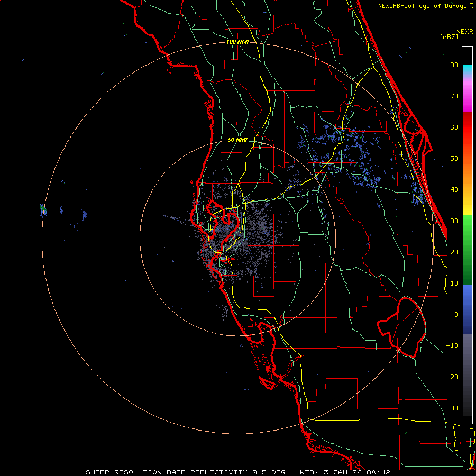Click the "50 NMI" range ring label
Image resolution: width=476 pixels, height=476 pixels.
(237, 140)
